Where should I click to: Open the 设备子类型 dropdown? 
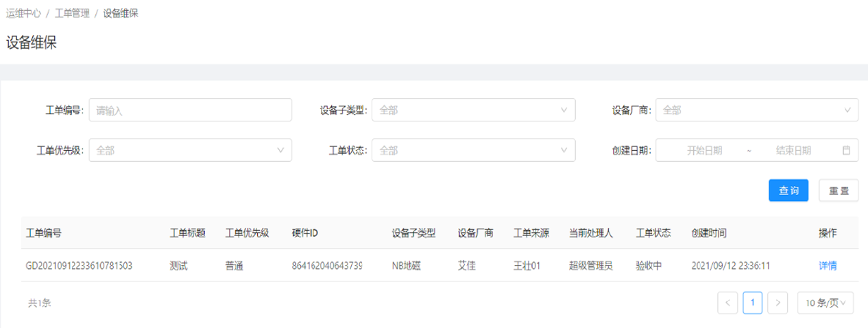(473, 110)
